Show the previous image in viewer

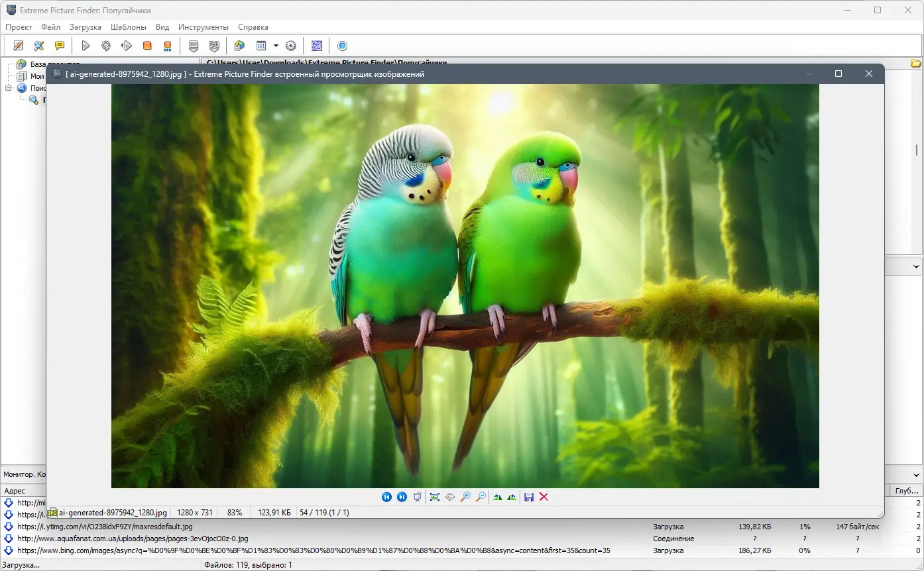pyautogui.click(x=386, y=497)
